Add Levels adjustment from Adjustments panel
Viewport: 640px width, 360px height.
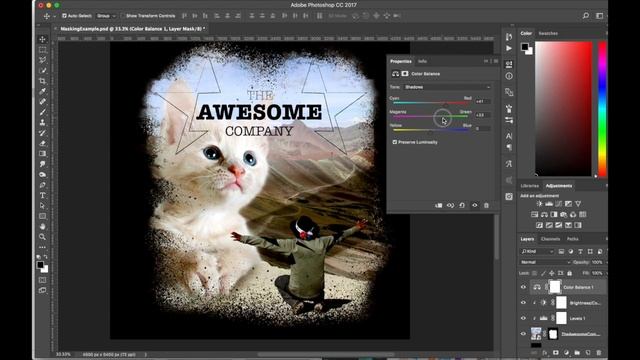point(549,204)
